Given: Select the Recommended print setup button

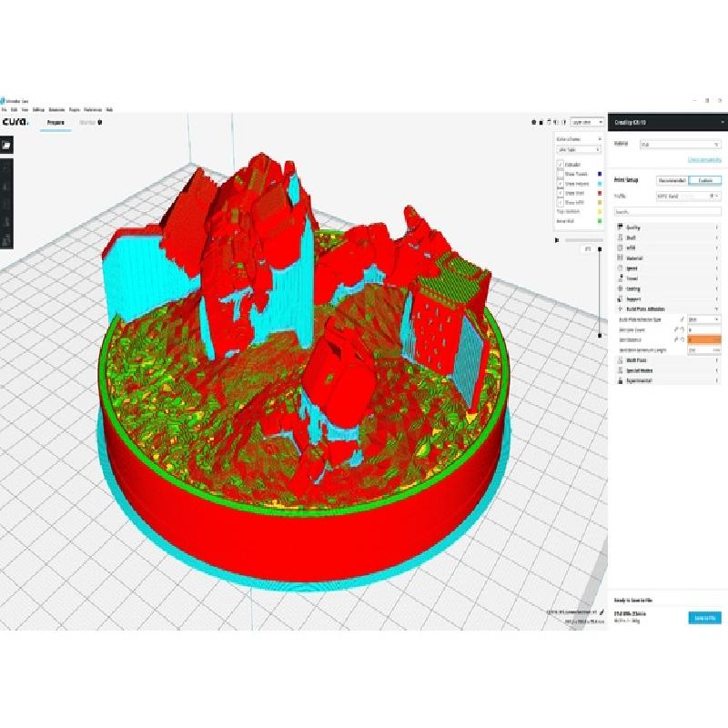Looking at the screenshot, I should point(672,180).
